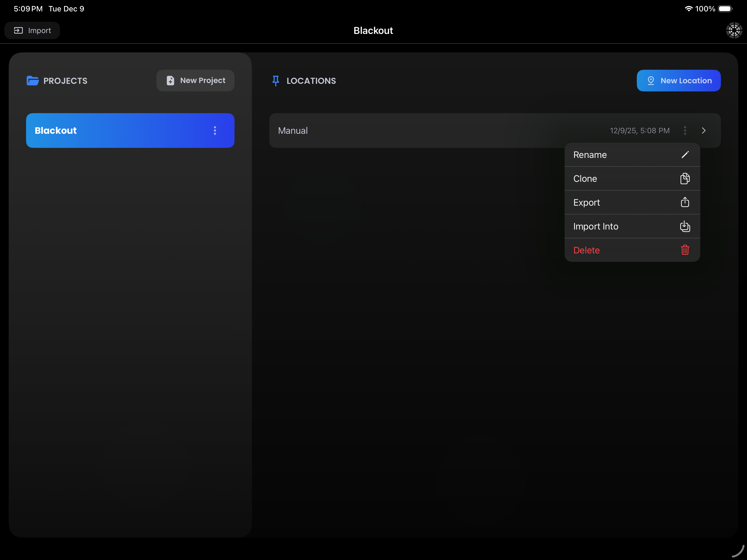The height and width of the screenshot is (560, 747).
Task: Click the Import Into download icon
Action: tap(685, 226)
